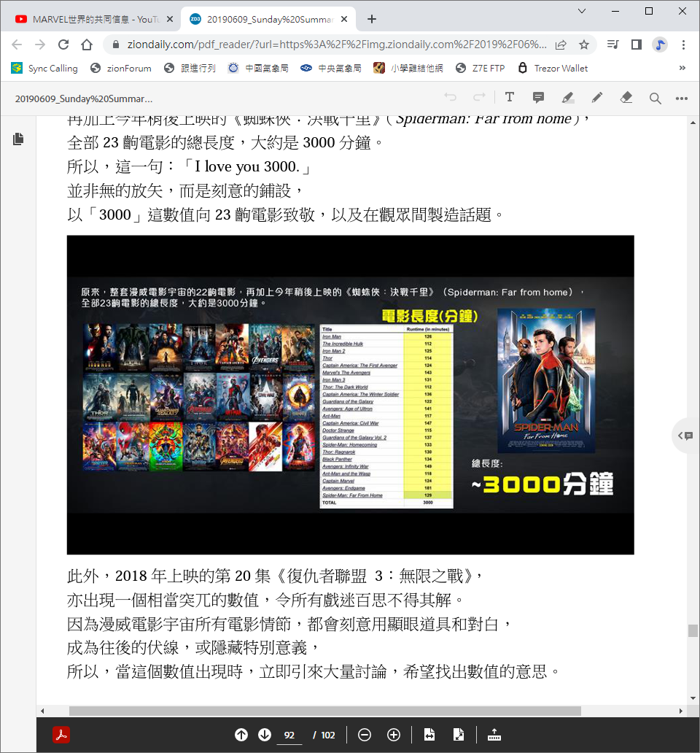Click the scroll up arrow
700x753 pixels.
693,123
